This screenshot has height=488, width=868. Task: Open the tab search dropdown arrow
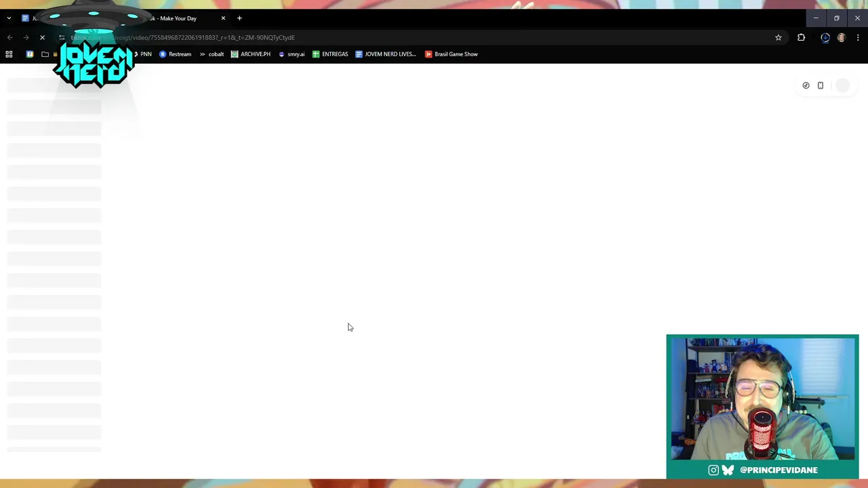click(9, 18)
